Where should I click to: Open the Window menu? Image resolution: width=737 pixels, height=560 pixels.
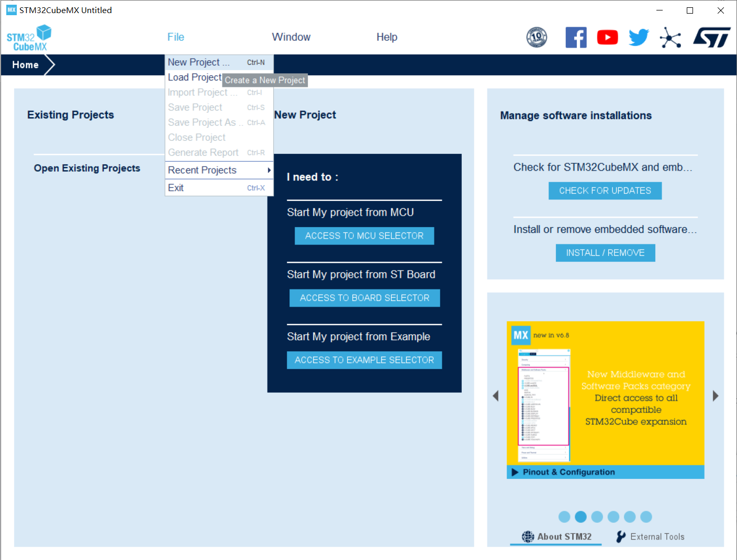click(x=291, y=37)
